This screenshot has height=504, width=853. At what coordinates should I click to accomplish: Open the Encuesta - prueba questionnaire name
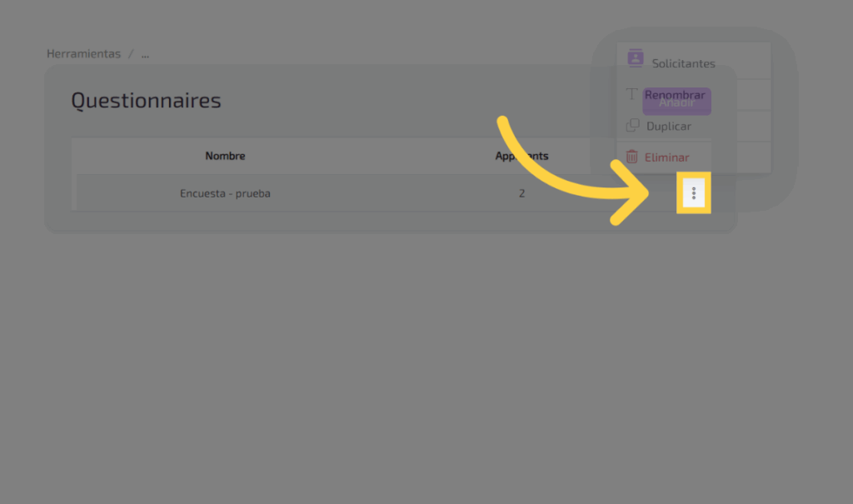click(225, 193)
